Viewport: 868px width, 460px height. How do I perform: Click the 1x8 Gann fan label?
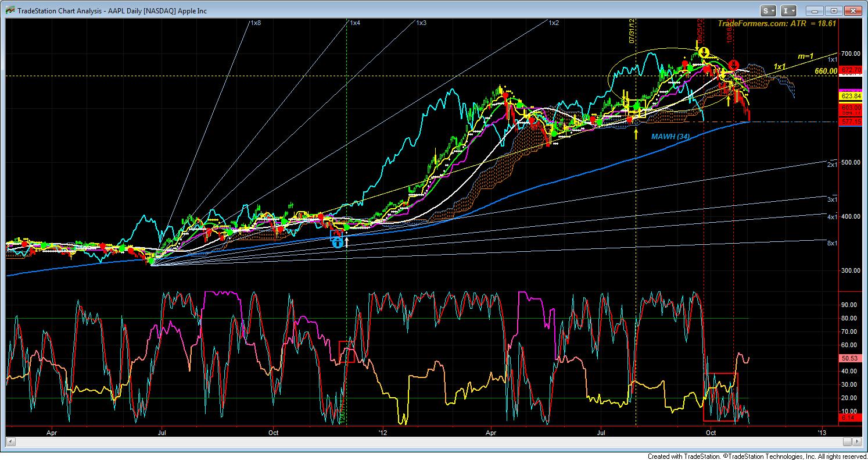255,23
